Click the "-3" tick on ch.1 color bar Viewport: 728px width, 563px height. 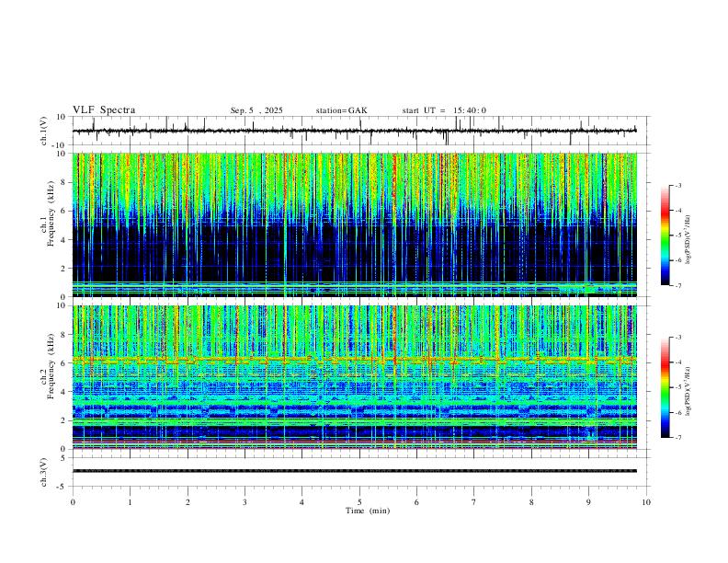677,185
